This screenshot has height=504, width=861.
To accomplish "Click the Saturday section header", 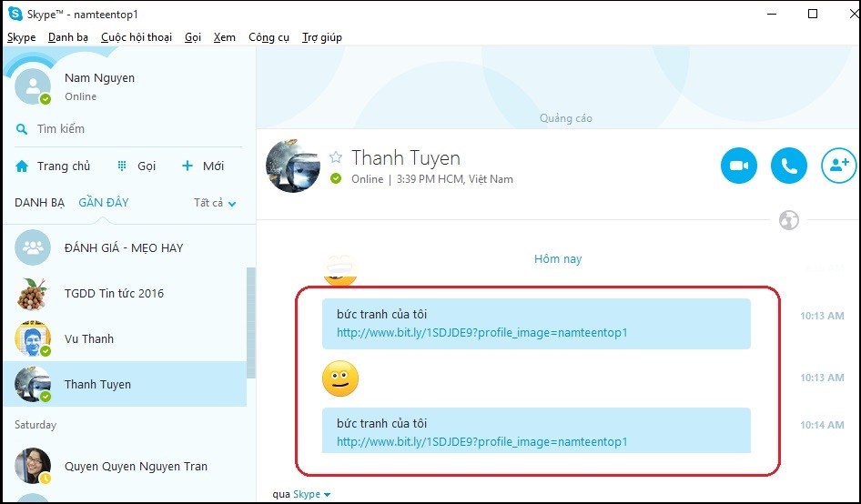I will pyautogui.click(x=35, y=425).
